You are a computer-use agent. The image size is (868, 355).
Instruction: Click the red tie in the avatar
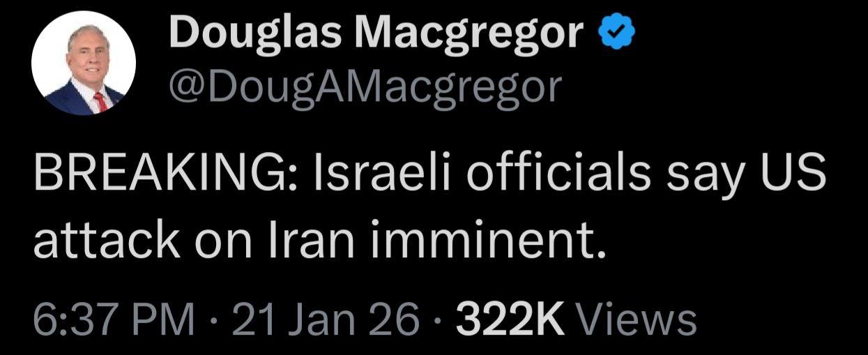pyautogui.click(x=100, y=101)
